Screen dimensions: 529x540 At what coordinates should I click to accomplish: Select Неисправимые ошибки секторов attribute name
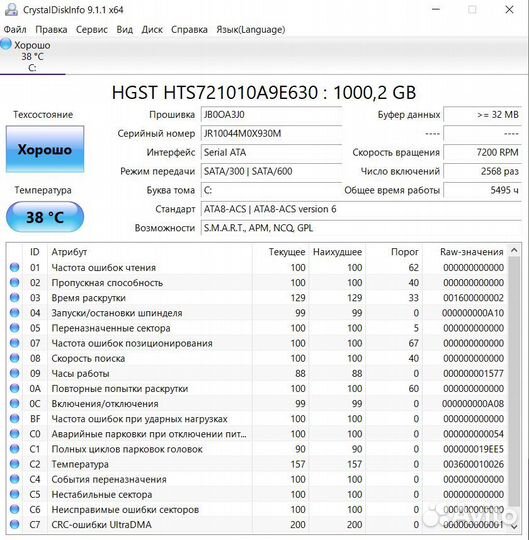(x=125, y=510)
